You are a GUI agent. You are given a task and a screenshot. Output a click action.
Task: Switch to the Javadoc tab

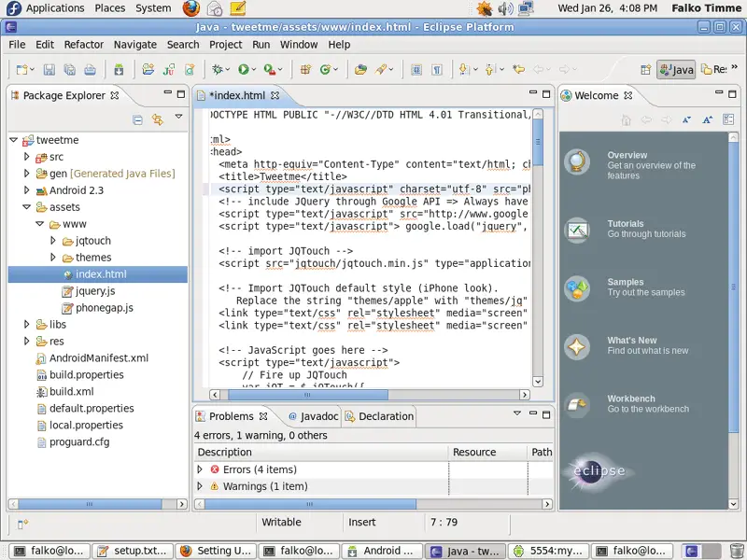tap(314, 416)
